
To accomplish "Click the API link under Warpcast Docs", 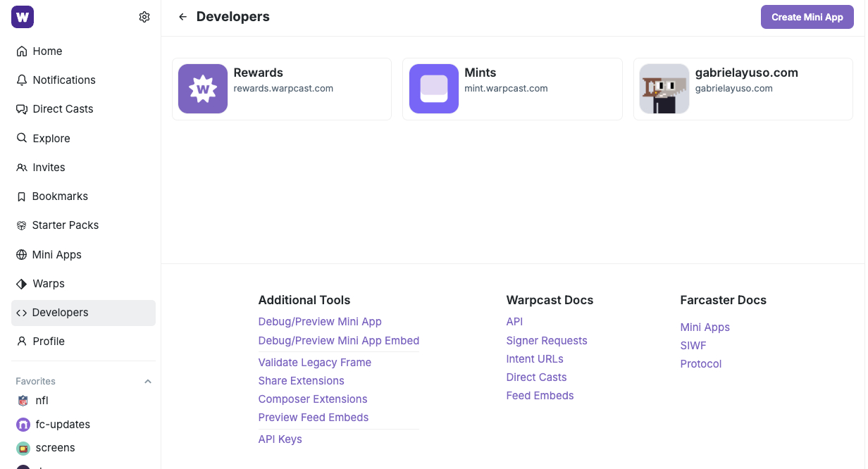I will pyautogui.click(x=514, y=322).
